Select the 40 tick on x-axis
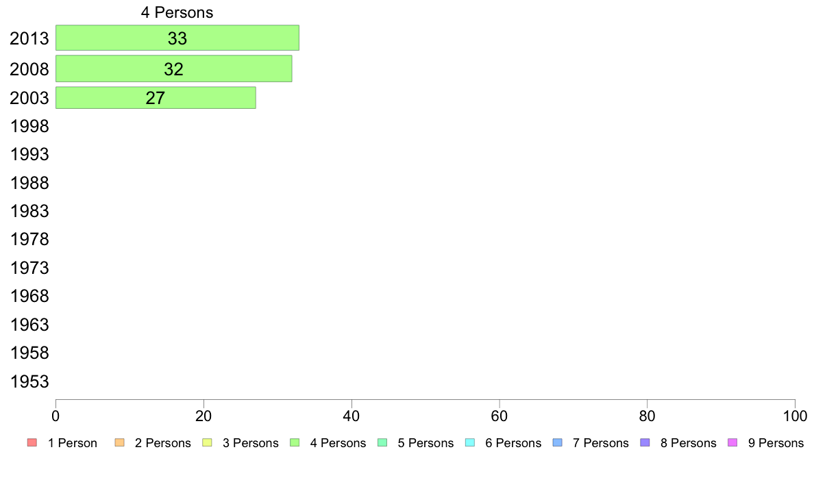Viewport: 814px width, 504px height. (x=351, y=416)
